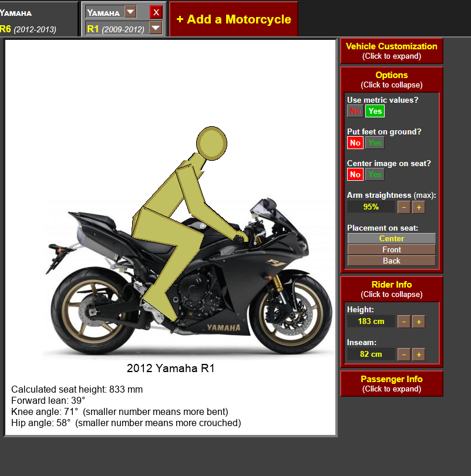Click the Calculated seat height: 833 mm text
Image resolution: width=471 pixels, height=476 pixels.
[77, 390]
